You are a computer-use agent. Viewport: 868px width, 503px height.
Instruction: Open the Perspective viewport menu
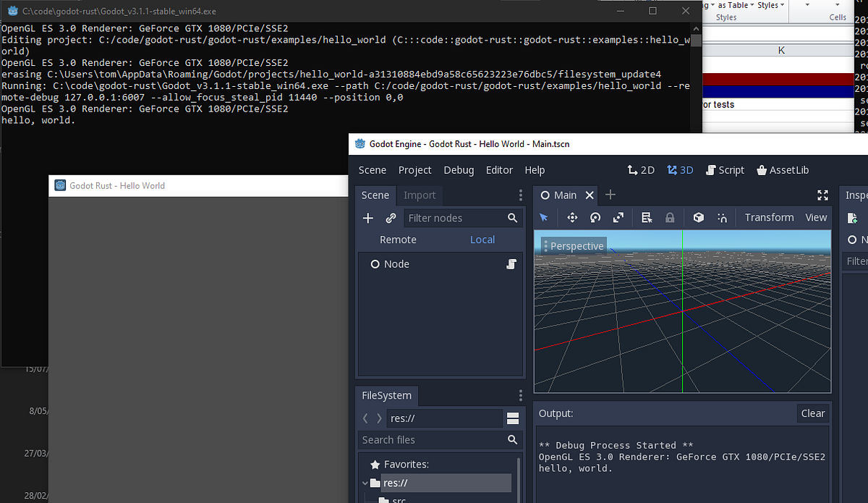(x=574, y=246)
